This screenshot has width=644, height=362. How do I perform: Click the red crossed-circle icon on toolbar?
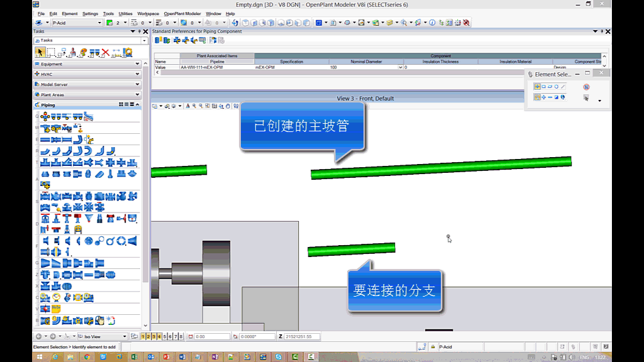466,23
